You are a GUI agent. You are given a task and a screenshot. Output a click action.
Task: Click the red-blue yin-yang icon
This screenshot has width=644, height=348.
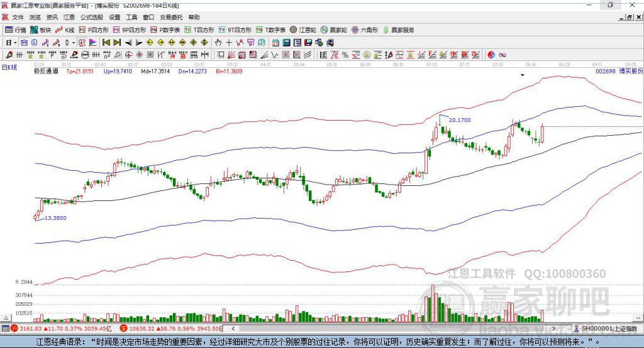pyautogui.click(x=491, y=55)
